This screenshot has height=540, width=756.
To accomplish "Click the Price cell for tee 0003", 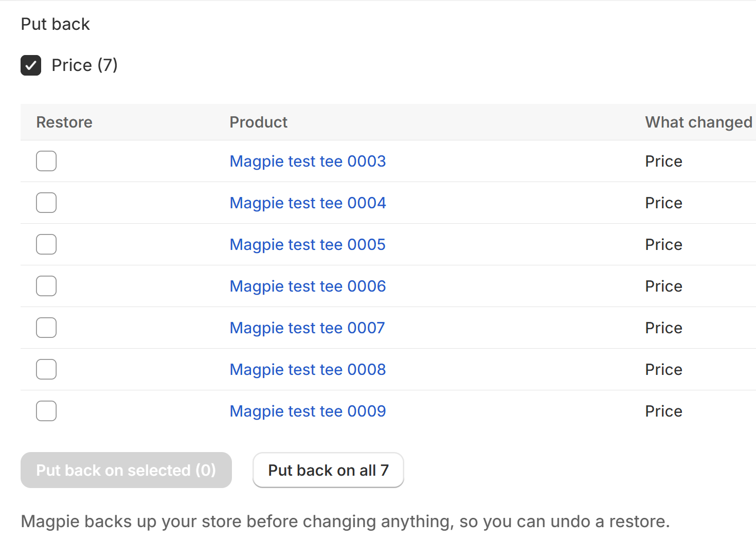I will pyautogui.click(x=663, y=161).
